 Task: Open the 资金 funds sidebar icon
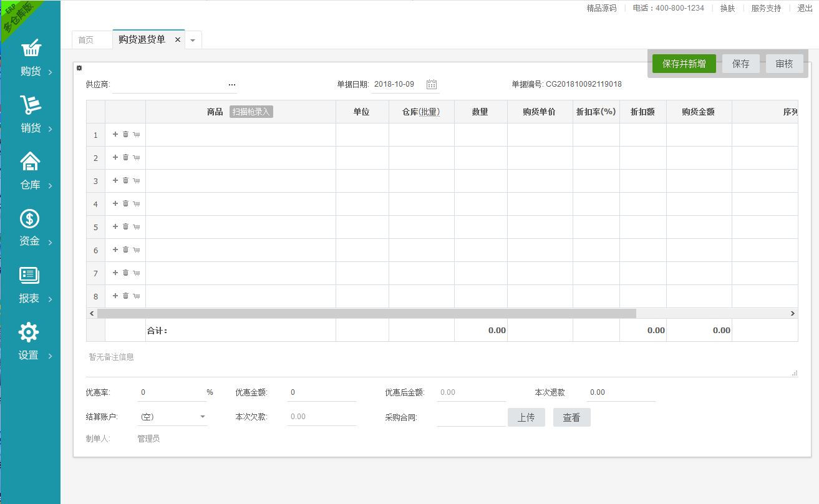pos(30,219)
